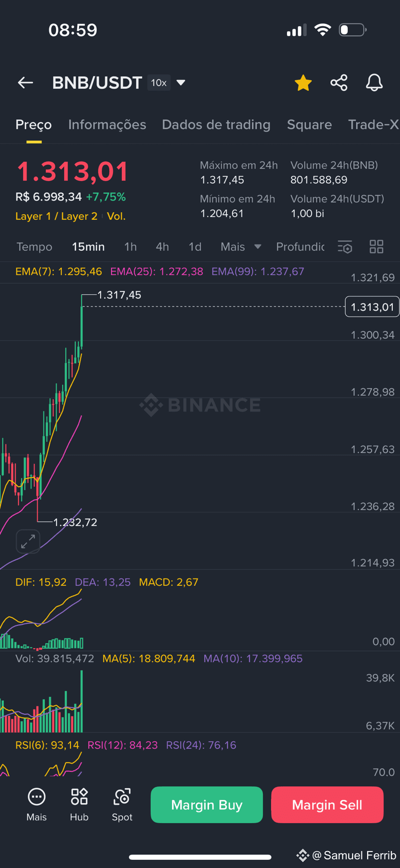Tap the RSI(24): 76,16 value
Image resolution: width=400 pixels, height=868 pixels.
tap(201, 745)
